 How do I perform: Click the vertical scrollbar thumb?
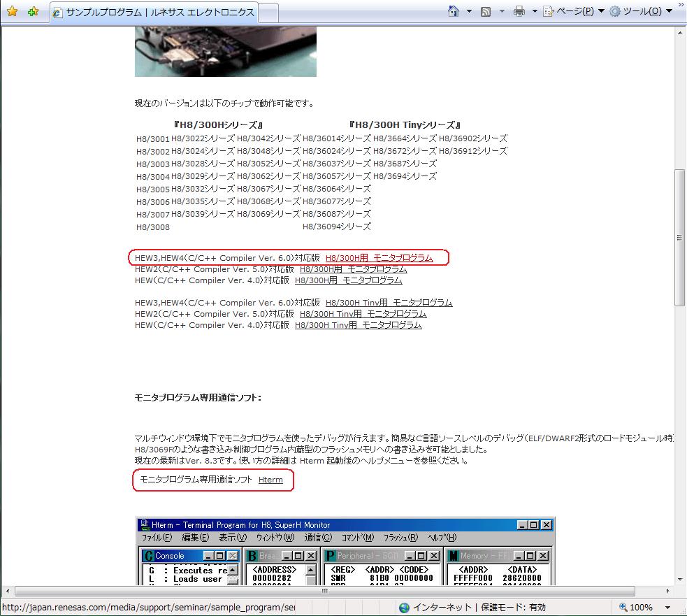[680, 238]
